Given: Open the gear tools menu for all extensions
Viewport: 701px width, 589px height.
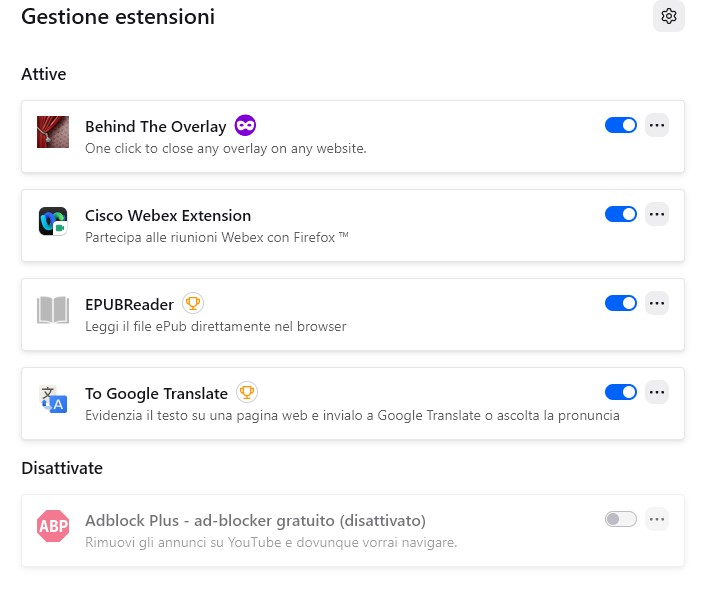Looking at the screenshot, I should pos(669,16).
